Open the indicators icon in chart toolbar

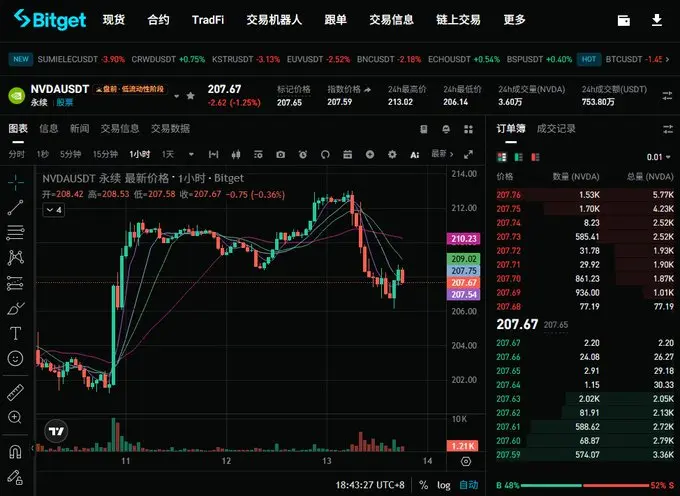258,154
